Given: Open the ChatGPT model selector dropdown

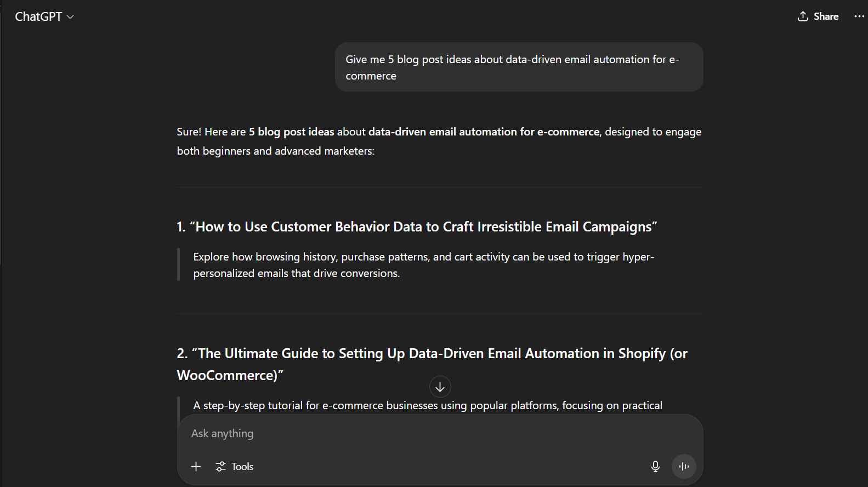Looking at the screenshot, I should coord(44,16).
